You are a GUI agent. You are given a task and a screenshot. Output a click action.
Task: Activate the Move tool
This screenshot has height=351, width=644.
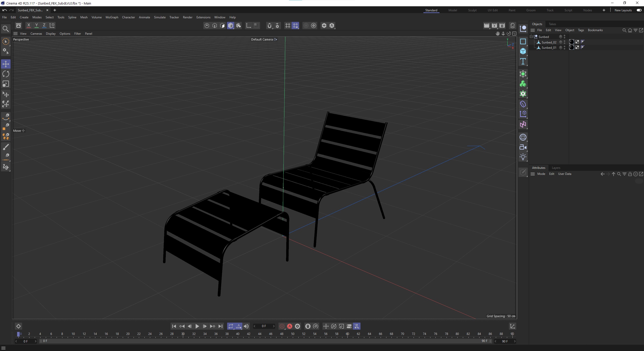6,64
